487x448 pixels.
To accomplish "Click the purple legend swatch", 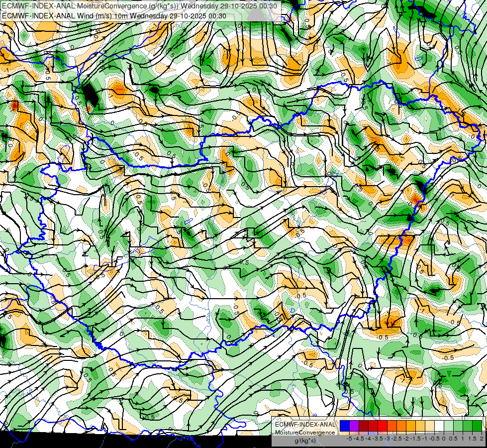I will tap(354, 426).
